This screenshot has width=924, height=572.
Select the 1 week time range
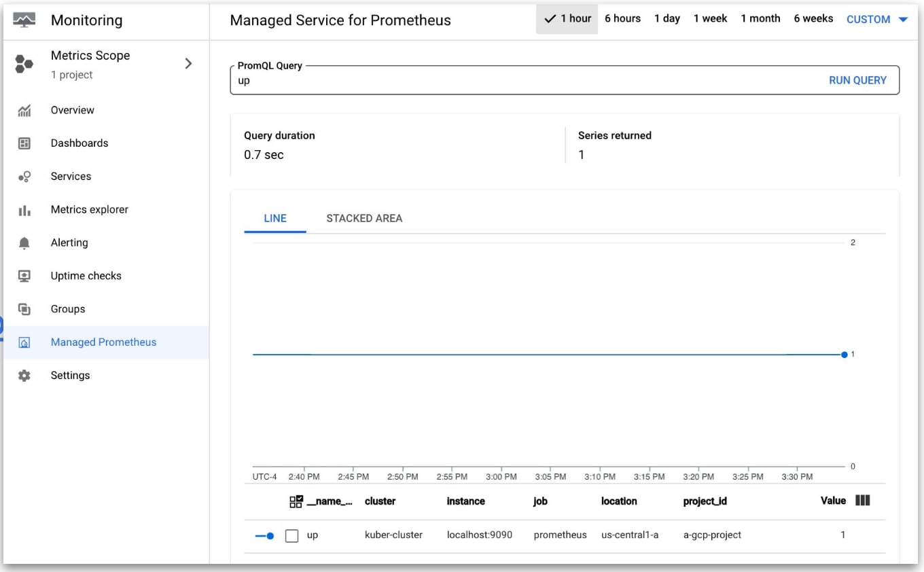[711, 19]
